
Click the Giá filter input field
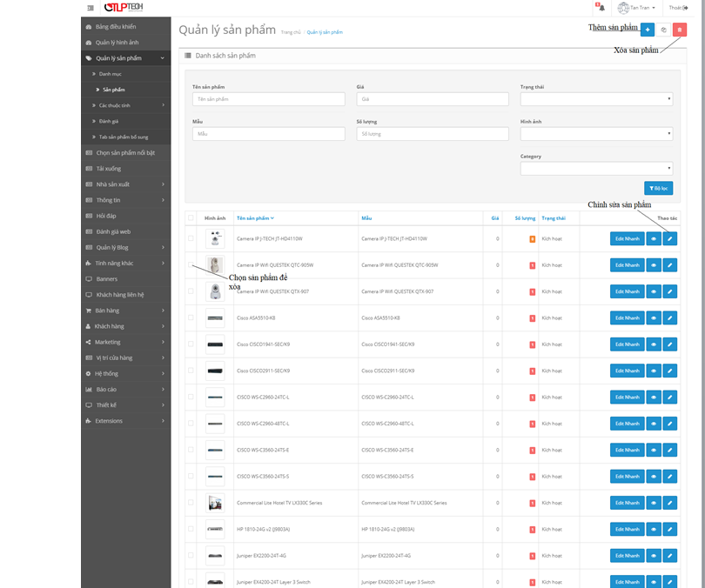(433, 99)
